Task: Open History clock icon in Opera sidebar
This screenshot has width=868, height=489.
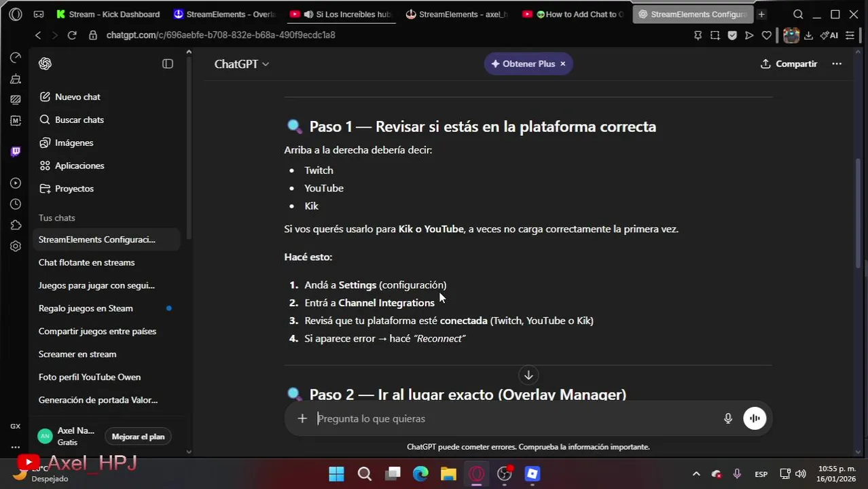Action: click(x=16, y=204)
